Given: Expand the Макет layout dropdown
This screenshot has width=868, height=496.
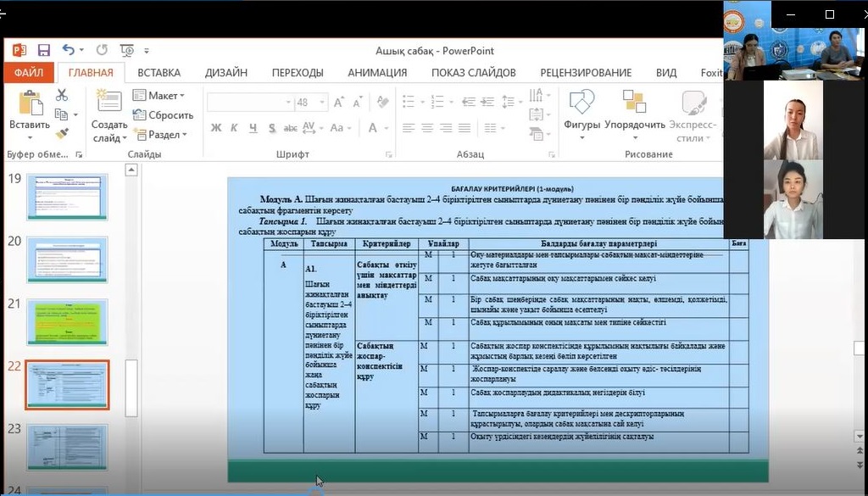Looking at the screenshot, I should 157,96.
